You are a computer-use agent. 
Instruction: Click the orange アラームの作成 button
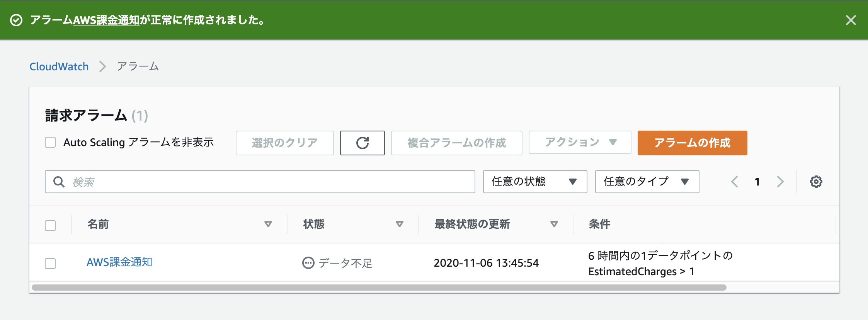click(693, 143)
